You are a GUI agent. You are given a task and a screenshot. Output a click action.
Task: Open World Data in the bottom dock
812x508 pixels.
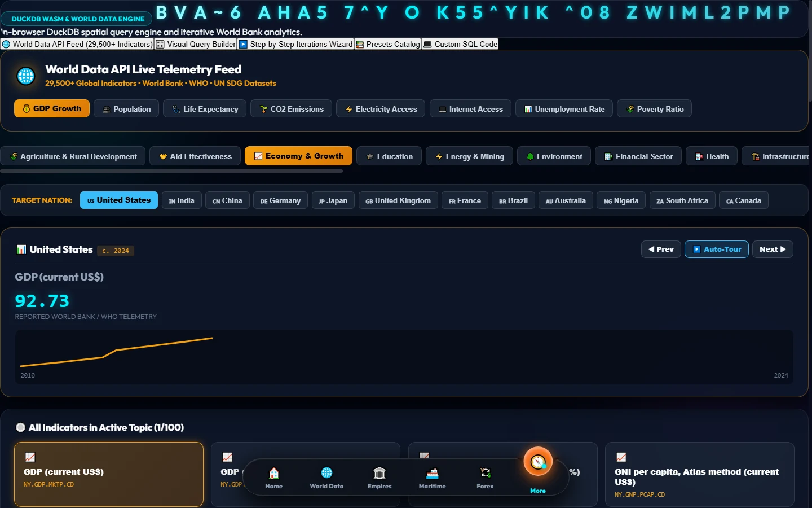[326, 478]
